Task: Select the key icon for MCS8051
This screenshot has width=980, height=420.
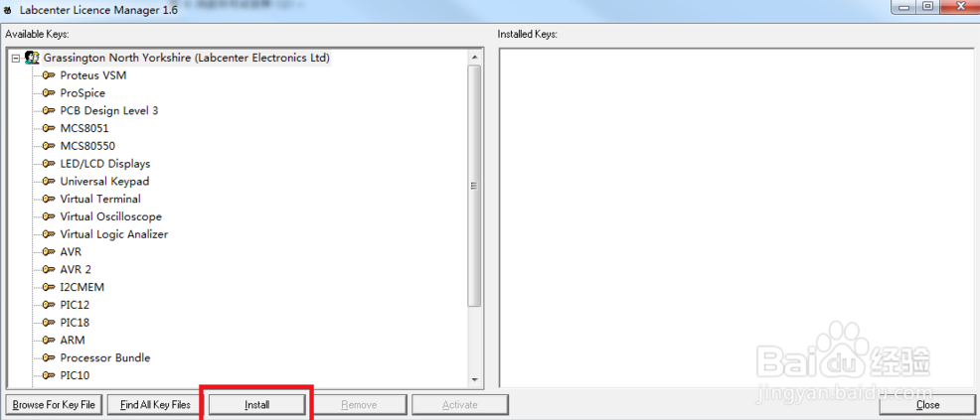Action: pos(48,128)
